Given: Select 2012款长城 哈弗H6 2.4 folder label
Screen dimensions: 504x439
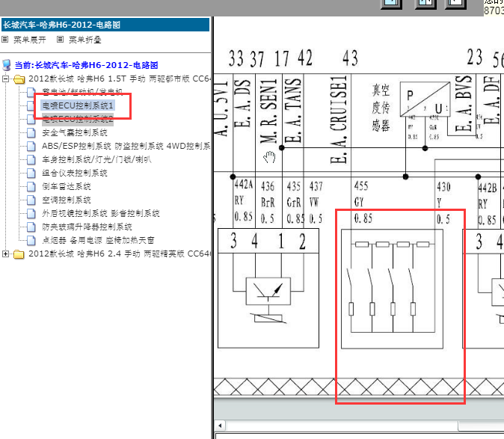Looking at the screenshot, I should coord(119,254).
